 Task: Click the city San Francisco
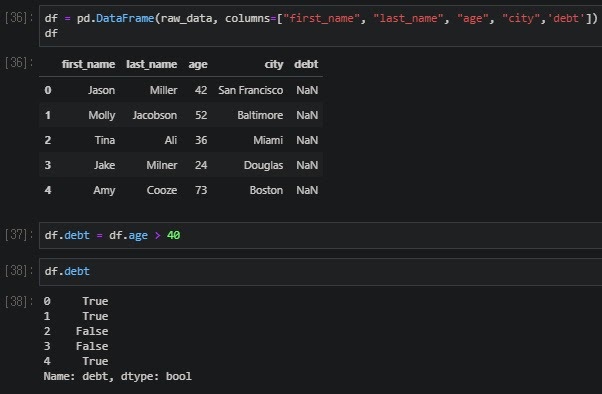click(251, 90)
